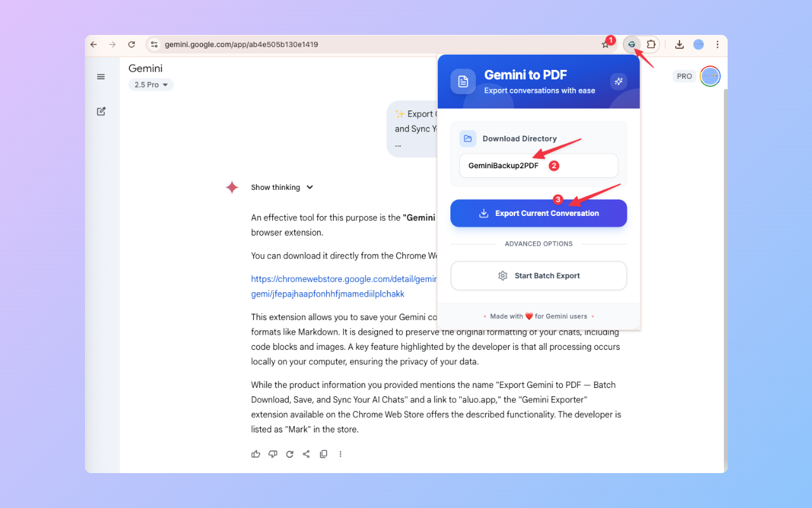Viewport: 812px width, 508px height.
Task: Click the browser downloads icon
Action: pos(679,44)
